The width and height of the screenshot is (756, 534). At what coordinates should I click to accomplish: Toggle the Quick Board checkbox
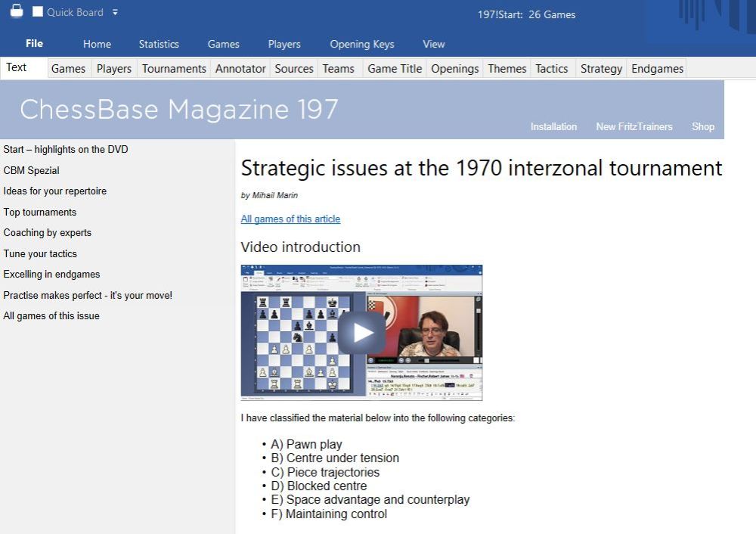click(38, 12)
